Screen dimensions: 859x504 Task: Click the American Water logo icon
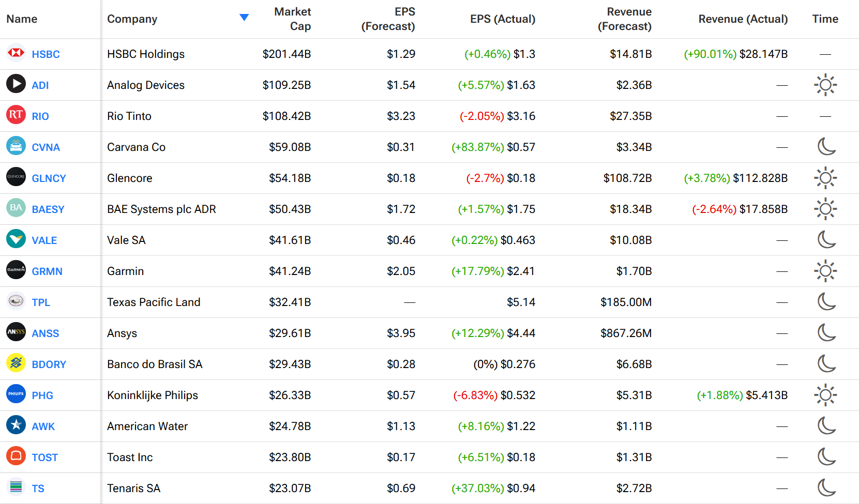point(16,425)
